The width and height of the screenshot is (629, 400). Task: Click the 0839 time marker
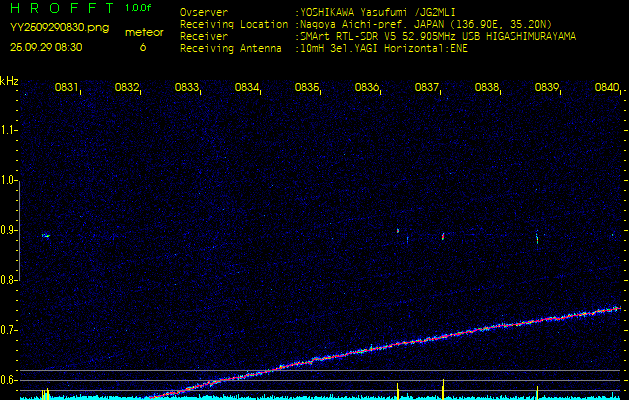tap(547, 88)
